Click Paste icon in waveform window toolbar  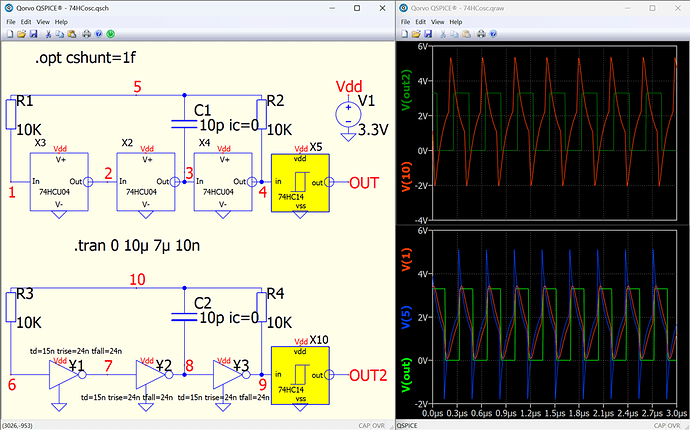(466, 34)
